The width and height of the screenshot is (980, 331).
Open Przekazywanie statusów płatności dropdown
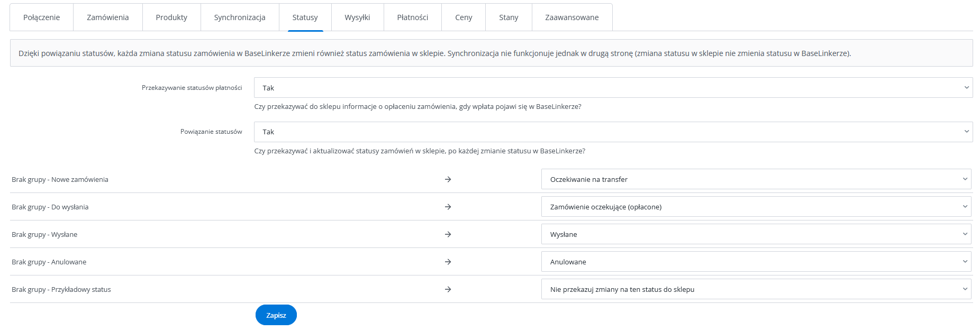[613, 88]
